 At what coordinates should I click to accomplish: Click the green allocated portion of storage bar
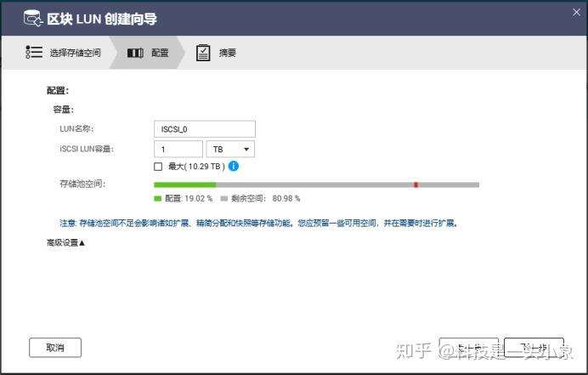point(185,185)
